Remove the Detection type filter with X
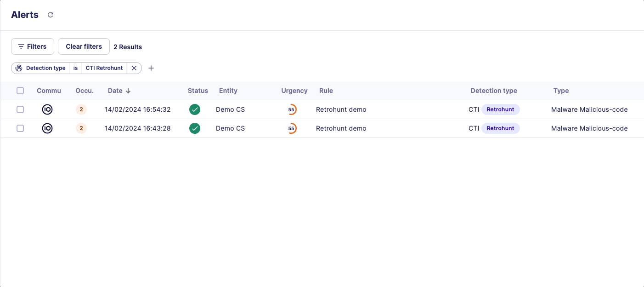Viewport: 644px width, 287px height. (134, 68)
